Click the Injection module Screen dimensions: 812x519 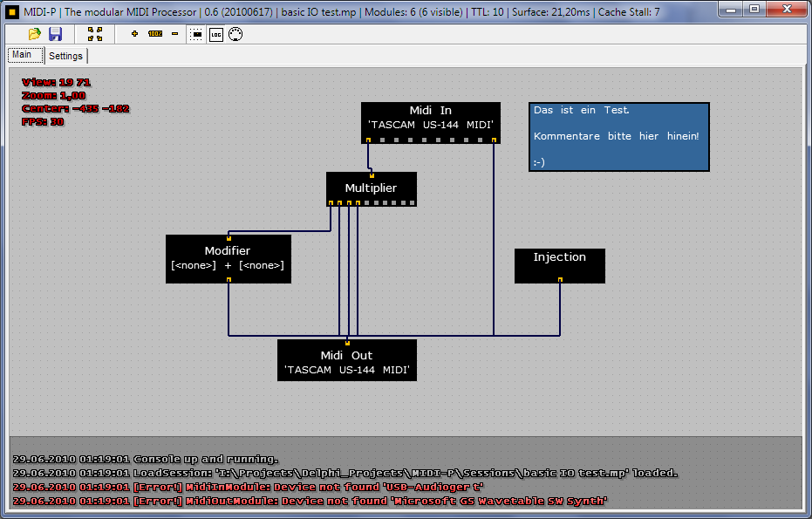pyautogui.click(x=559, y=262)
